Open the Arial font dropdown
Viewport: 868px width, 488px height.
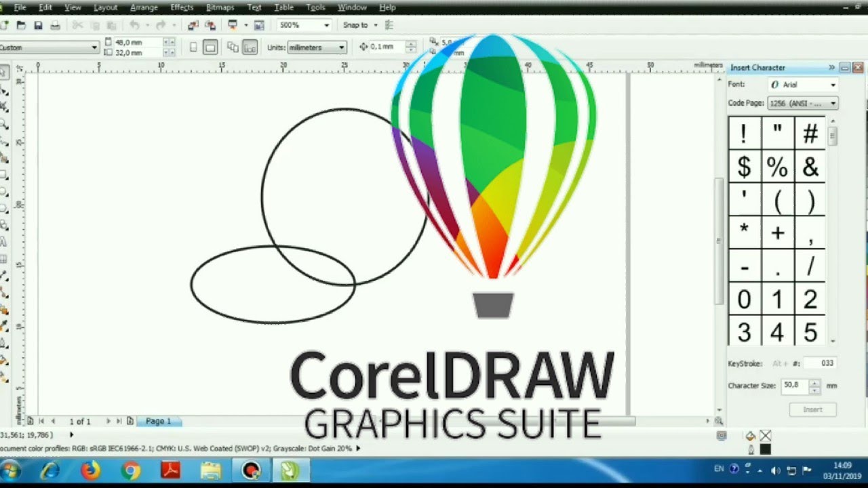832,85
